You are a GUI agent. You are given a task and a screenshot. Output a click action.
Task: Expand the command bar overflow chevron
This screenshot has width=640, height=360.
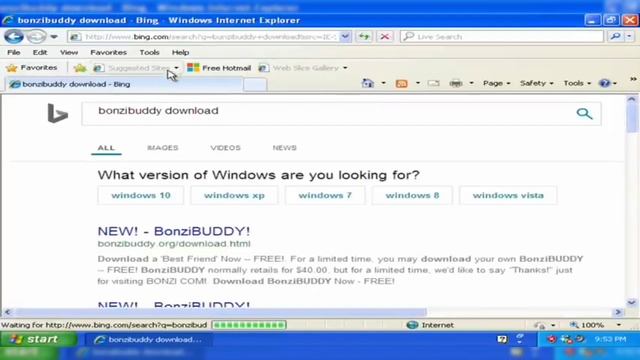(633, 79)
